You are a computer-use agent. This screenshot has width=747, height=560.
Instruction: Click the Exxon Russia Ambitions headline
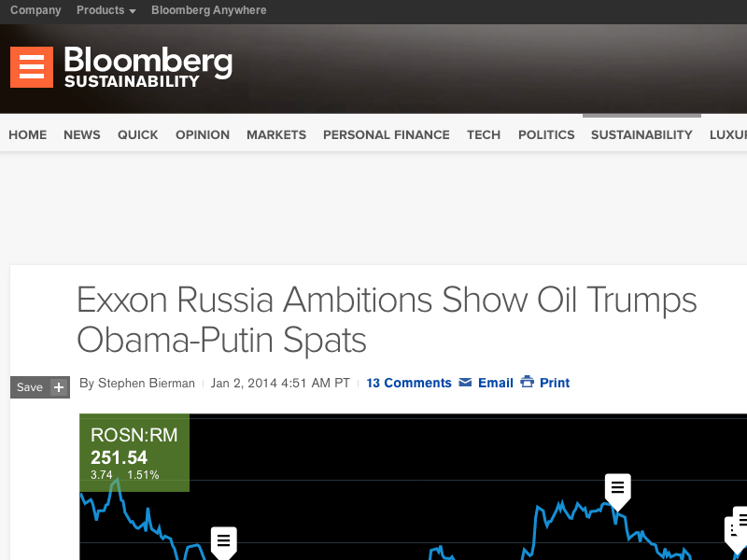tap(387, 319)
